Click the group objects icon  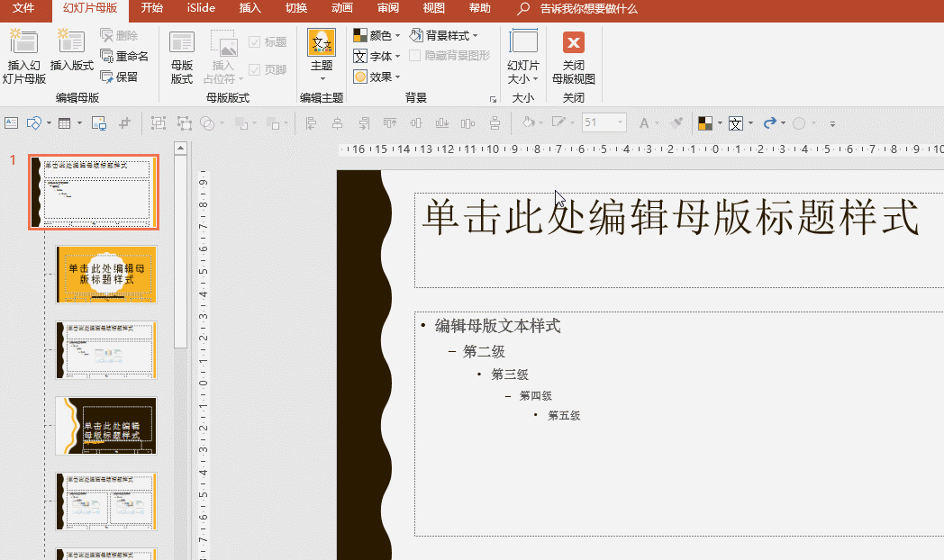tap(159, 123)
